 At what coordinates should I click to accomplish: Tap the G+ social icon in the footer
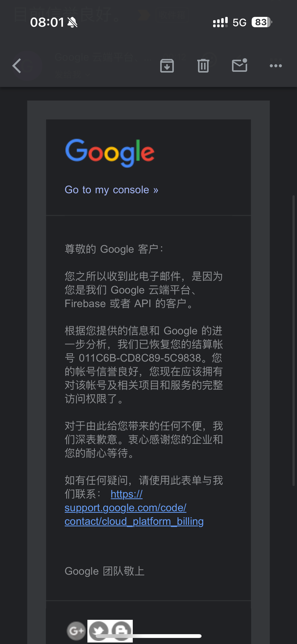(x=76, y=631)
